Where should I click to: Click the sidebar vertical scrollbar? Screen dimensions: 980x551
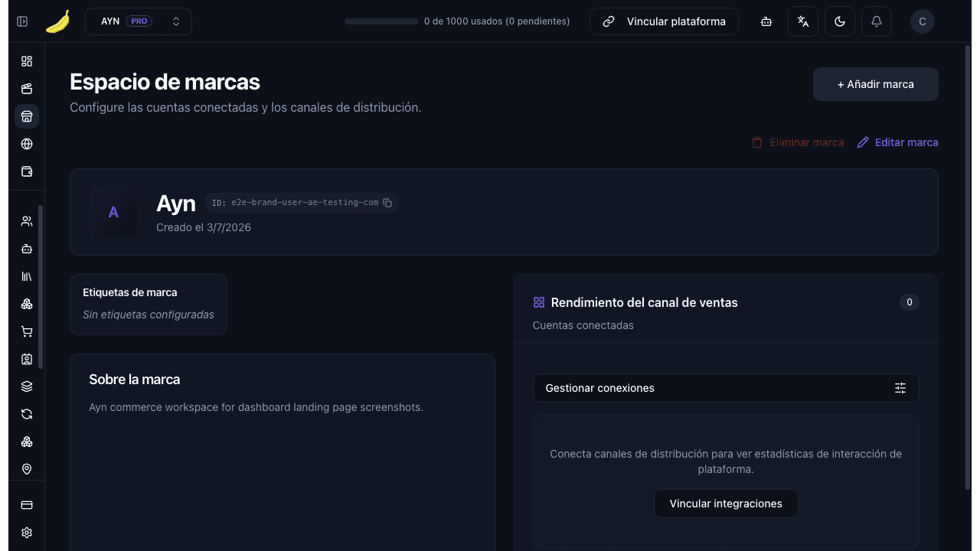click(x=41, y=287)
